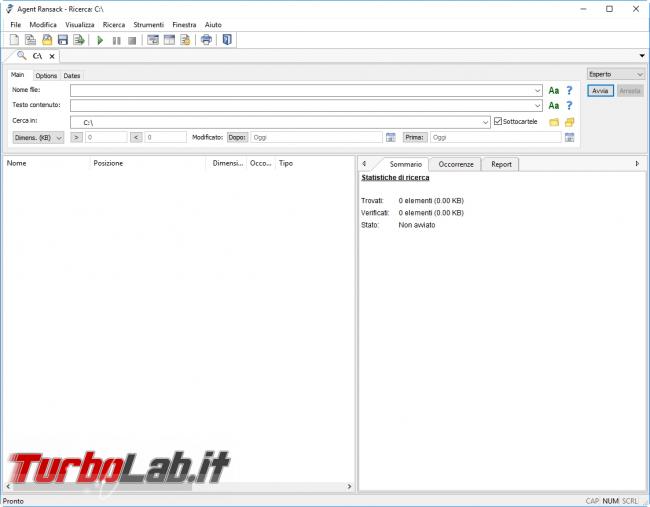
Task: Click the New search toolbar icon
Action: [14, 40]
